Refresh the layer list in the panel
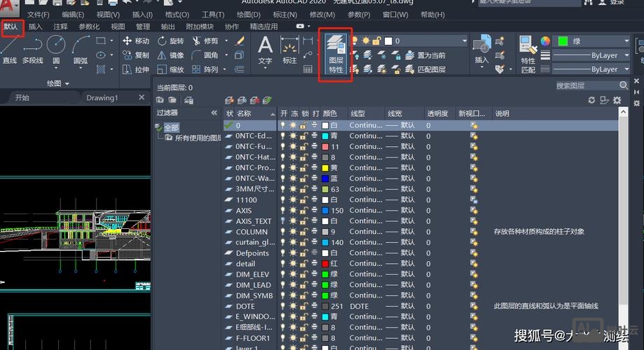The width and height of the screenshot is (644, 350). tap(591, 100)
